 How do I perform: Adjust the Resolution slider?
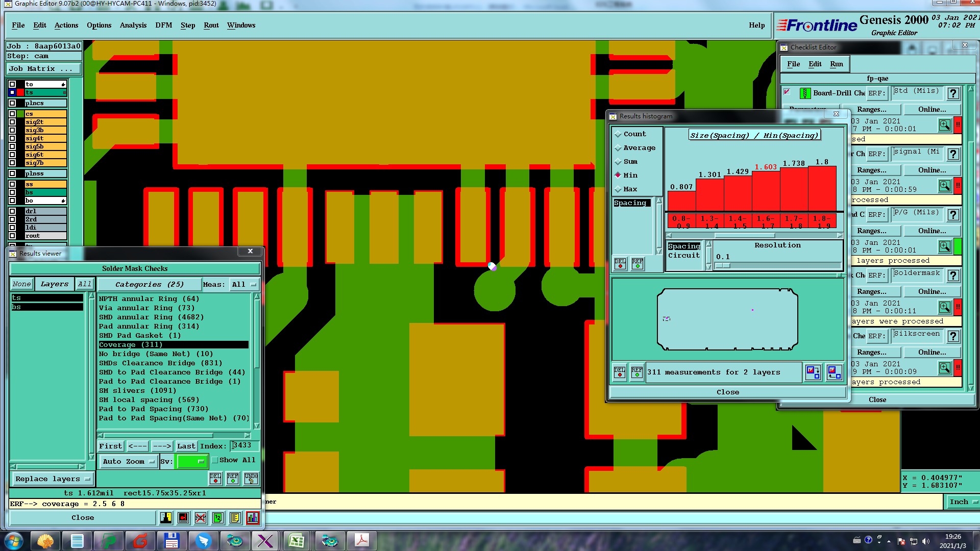click(x=722, y=266)
